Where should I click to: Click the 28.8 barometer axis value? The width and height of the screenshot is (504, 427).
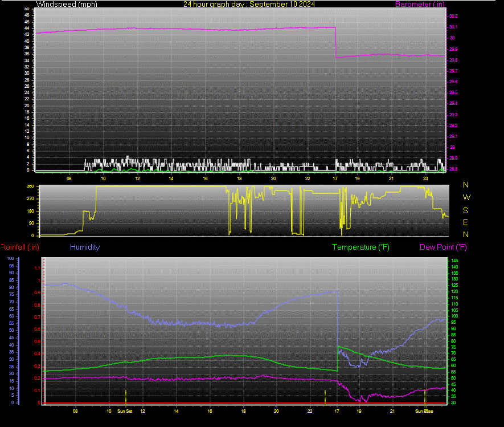[x=453, y=169]
